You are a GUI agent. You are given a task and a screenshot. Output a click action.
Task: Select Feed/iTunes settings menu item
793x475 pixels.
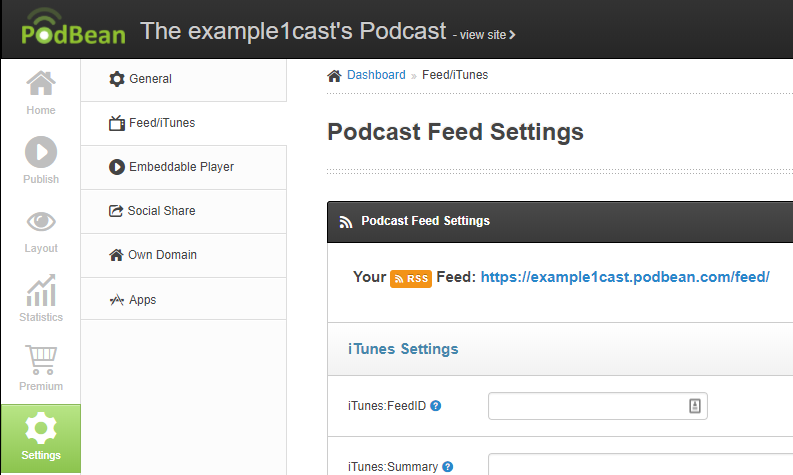pos(184,123)
